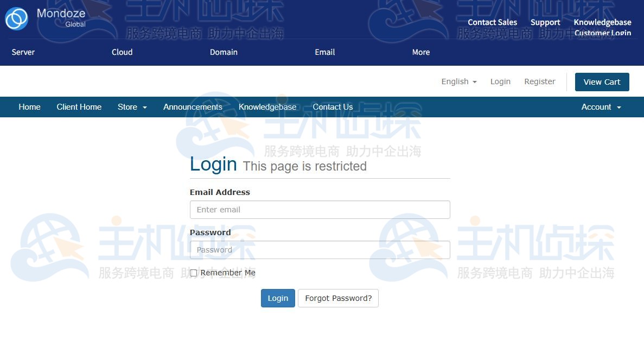This screenshot has width=644, height=340.
Task: Open the Server menu
Action: coord(23,52)
